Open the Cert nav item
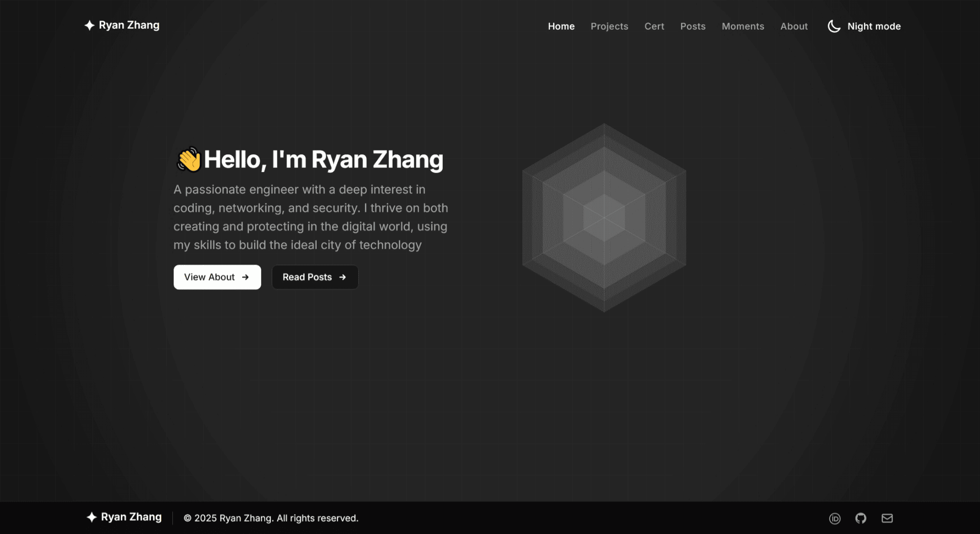 coord(654,26)
